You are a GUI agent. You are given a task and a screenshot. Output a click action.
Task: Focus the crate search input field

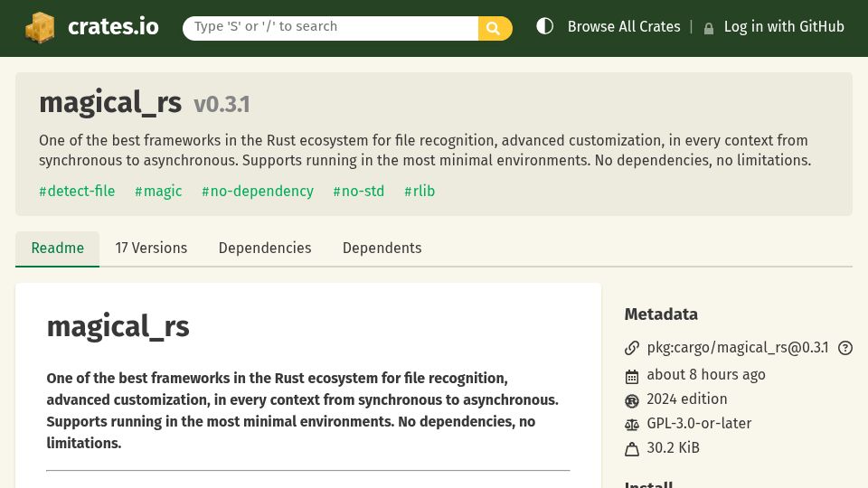[331, 28]
